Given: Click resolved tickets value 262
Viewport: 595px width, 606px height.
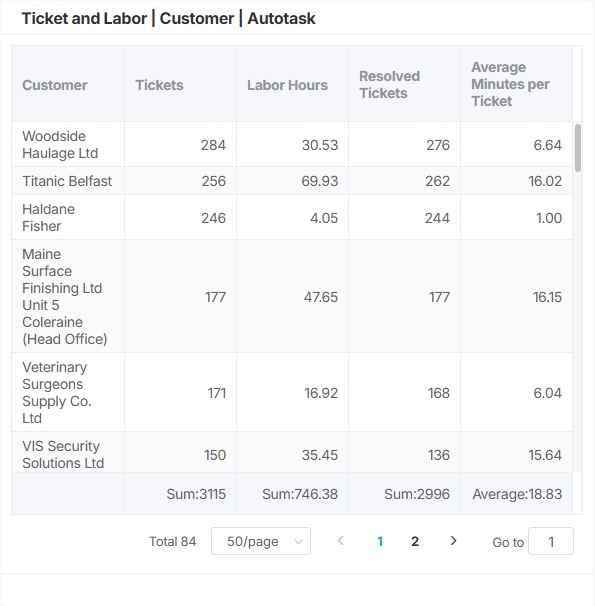Looking at the screenshot, I should [438, 181].
